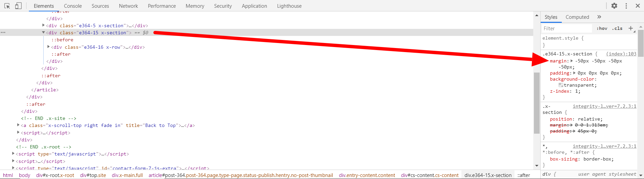
Task: Select the END .x-root comment row
Action: click(43, 147)
